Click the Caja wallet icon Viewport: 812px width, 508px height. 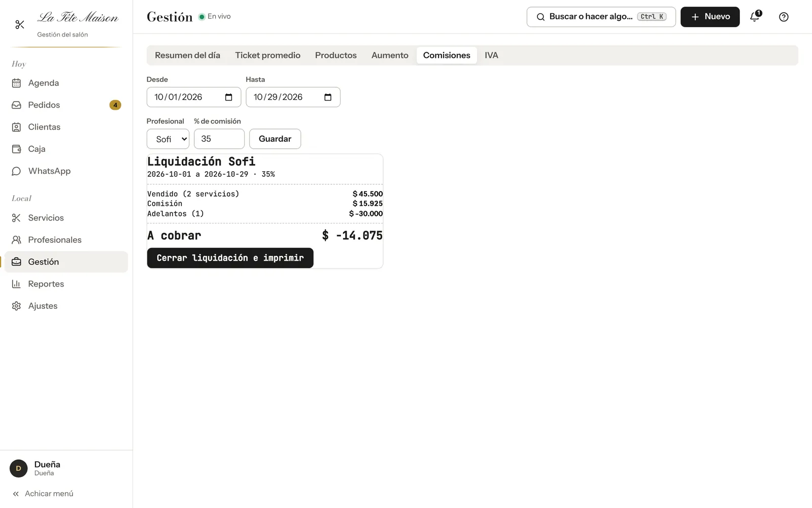[x=16, y=149]
